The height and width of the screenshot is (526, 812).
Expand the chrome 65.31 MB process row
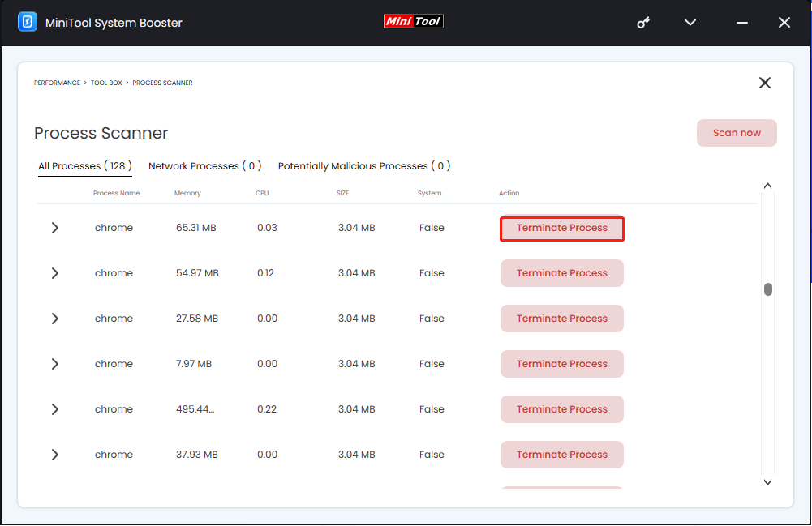coord(55,228)
